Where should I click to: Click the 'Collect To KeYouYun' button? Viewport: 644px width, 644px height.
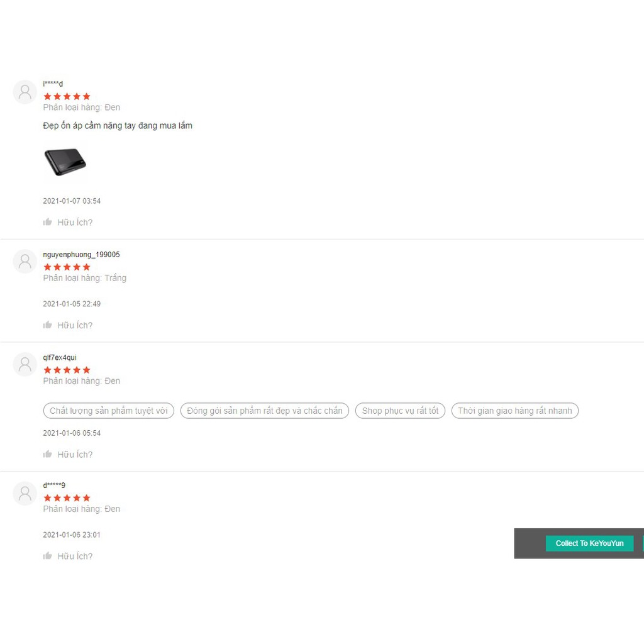589,543
